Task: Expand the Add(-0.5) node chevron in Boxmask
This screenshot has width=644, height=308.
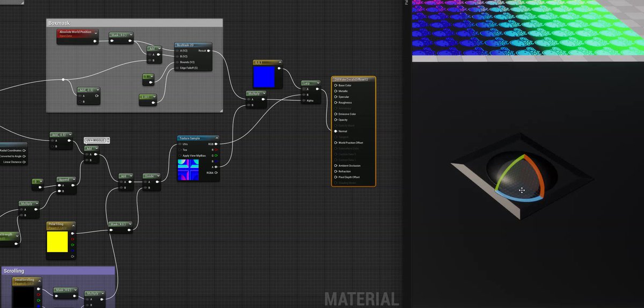Action: (97, 90)
